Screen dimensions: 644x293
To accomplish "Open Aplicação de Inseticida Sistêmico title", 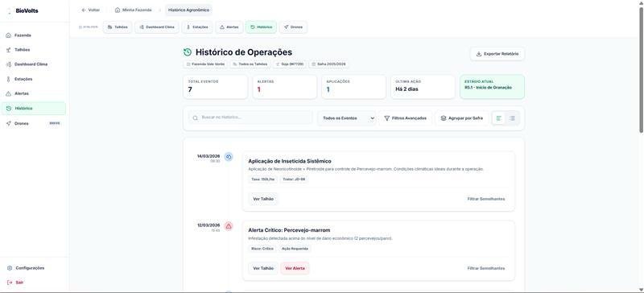I will [x=290, y=161].
